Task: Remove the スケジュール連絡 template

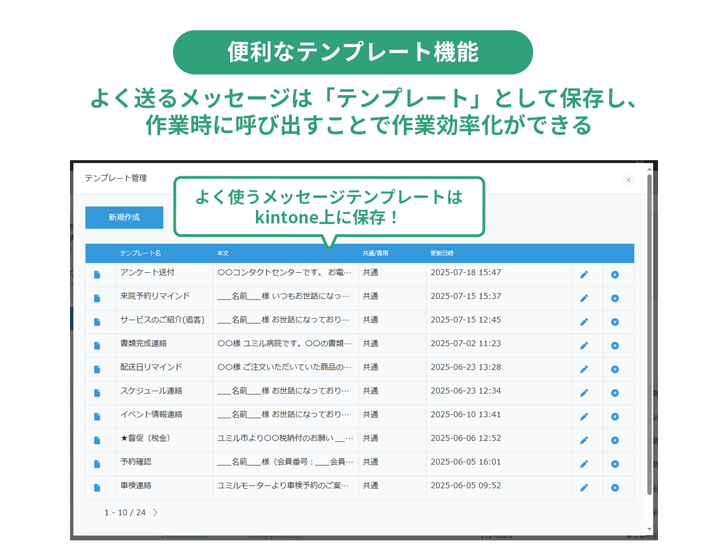Action: click(615, 393)
